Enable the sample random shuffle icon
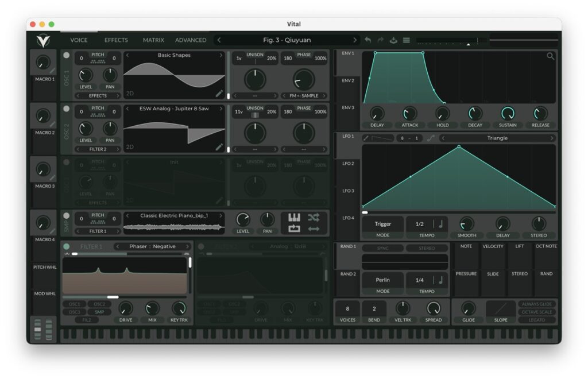This screenshot has width=588, height=379. (314, 218)
